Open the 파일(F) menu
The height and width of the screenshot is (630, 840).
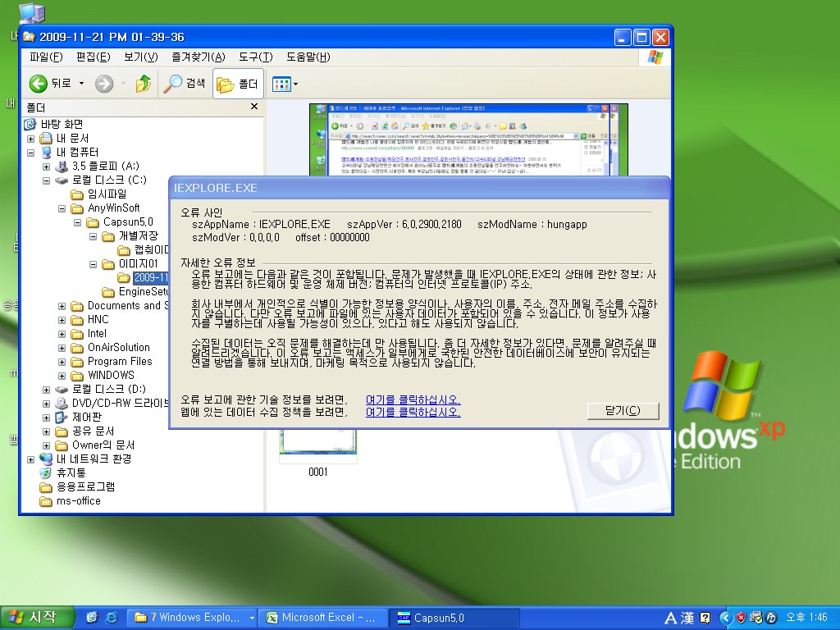pos(46,57)
